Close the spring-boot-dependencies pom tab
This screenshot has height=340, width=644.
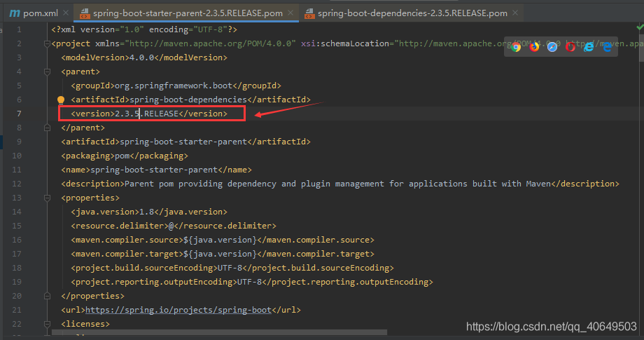pyautogui.click(x=515, y=13)
